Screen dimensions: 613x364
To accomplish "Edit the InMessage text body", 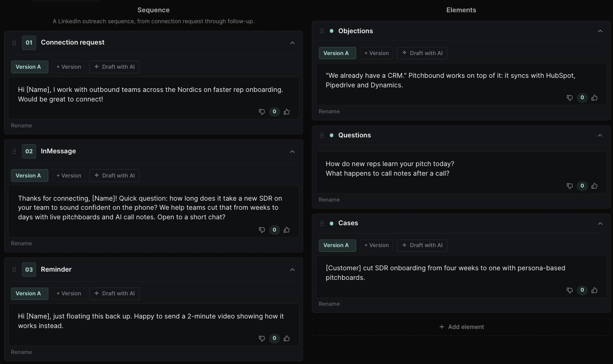I will [x=154, y=207].
